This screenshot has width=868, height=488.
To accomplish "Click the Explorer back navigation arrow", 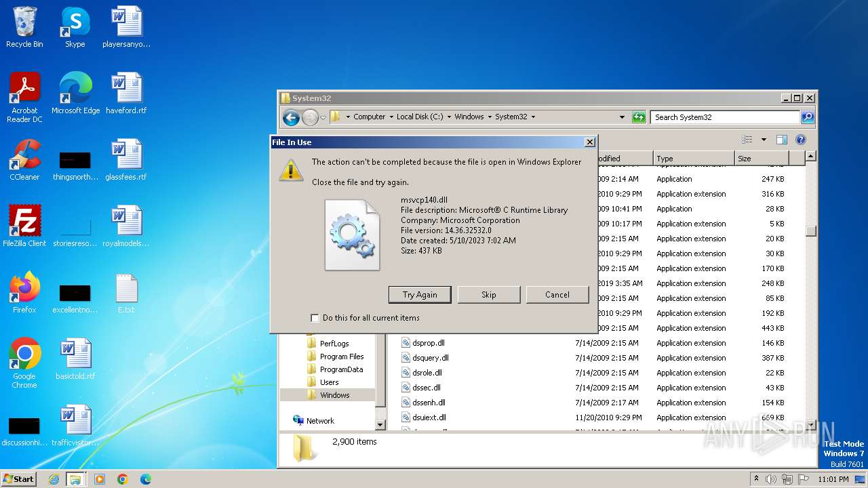I will coord(291,117).
